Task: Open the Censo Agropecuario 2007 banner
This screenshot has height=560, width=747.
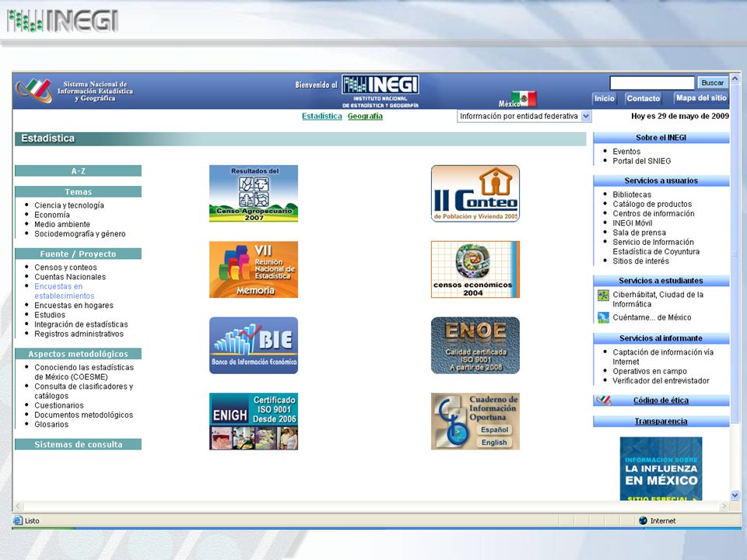Action: [254, 194]
